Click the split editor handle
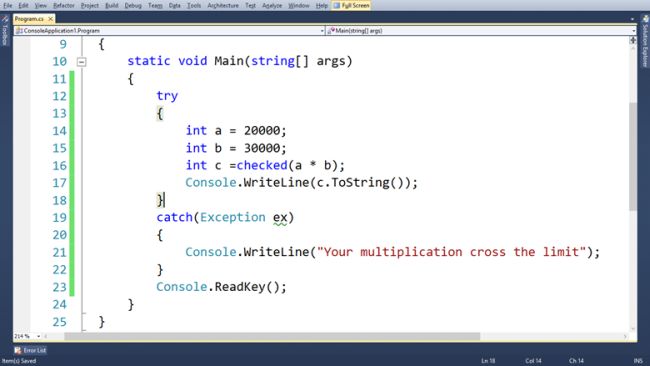This screenshot has width=650, height=366. click(x=633, y=40)
